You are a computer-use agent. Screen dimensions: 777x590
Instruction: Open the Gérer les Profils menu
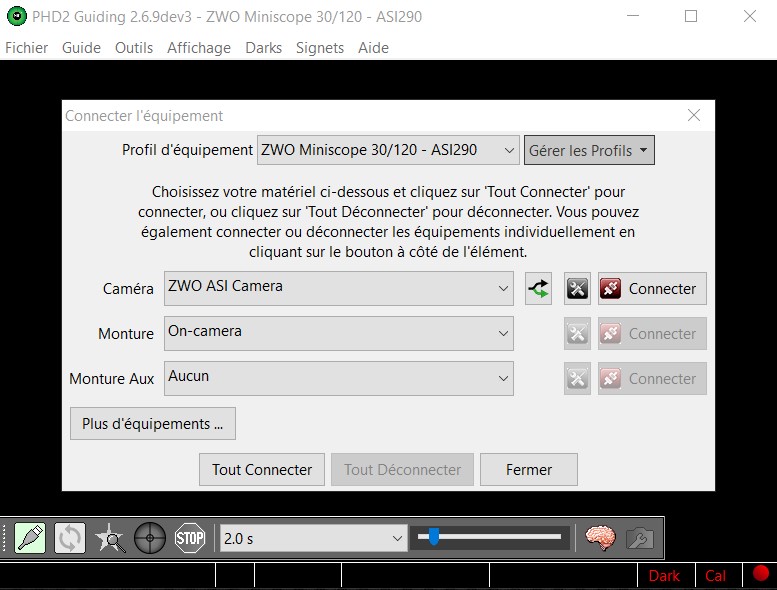(x=589, y=150)
